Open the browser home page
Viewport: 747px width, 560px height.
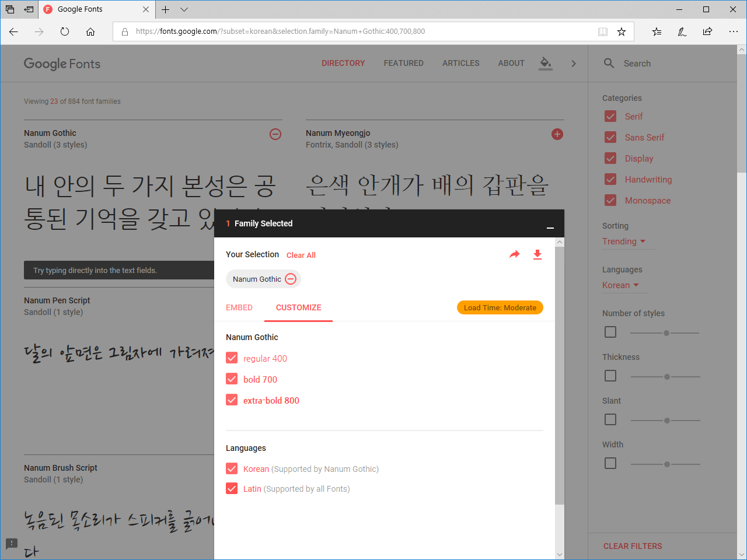tap(90, 32)
